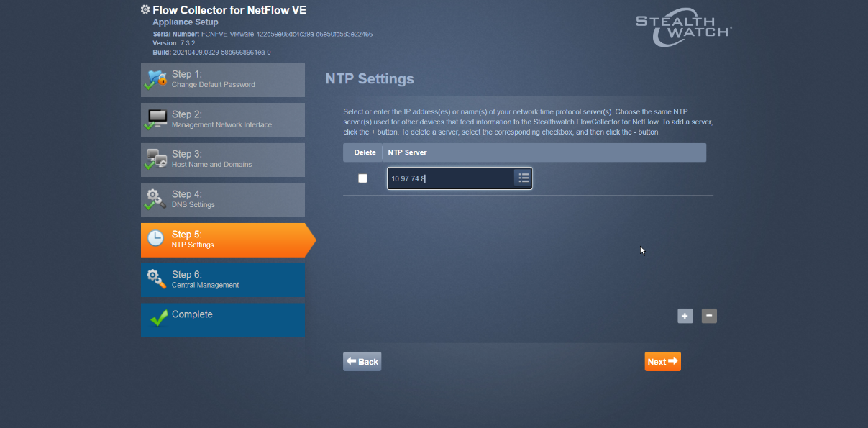
Task: Click the Back button
Action: [x=362, y=361]
